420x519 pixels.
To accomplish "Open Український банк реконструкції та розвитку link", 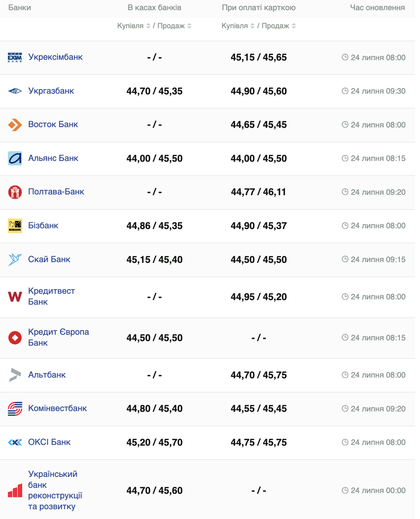I will 55,490.
